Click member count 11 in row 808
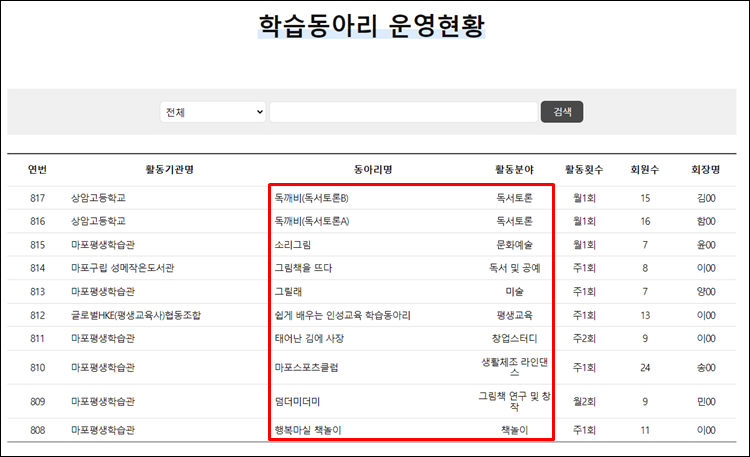750x457 pixels. [645, 430]
